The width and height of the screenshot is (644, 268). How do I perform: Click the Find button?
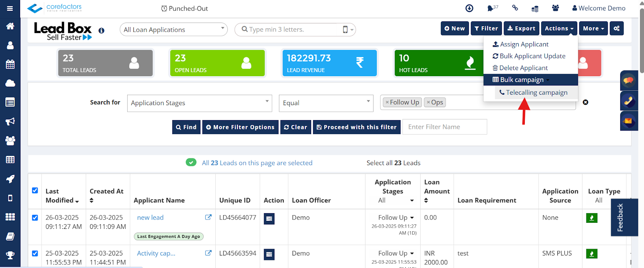[186, 127]
